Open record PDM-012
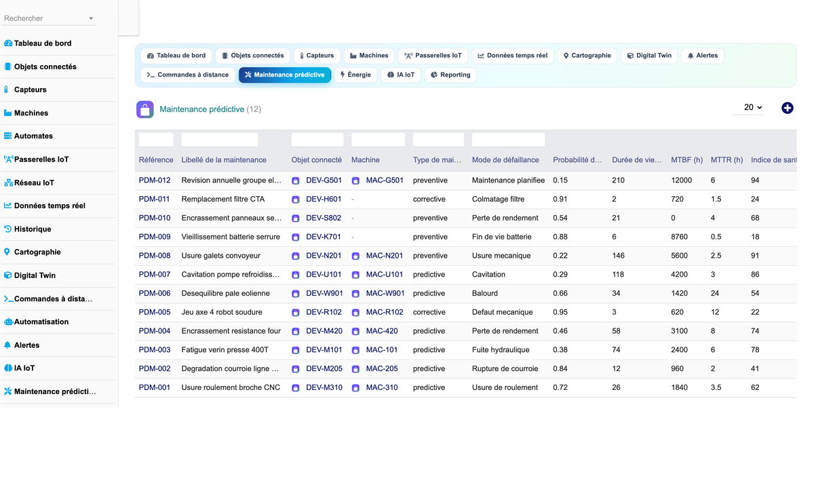Screen dimensions: 814x504 coord(155,180)
